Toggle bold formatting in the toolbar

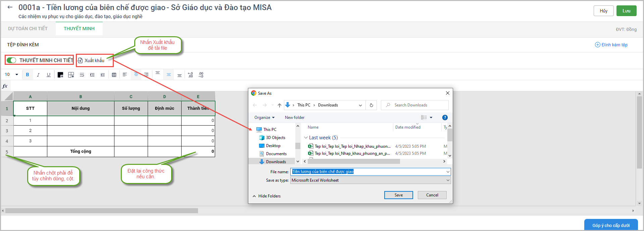pos(28,75)
